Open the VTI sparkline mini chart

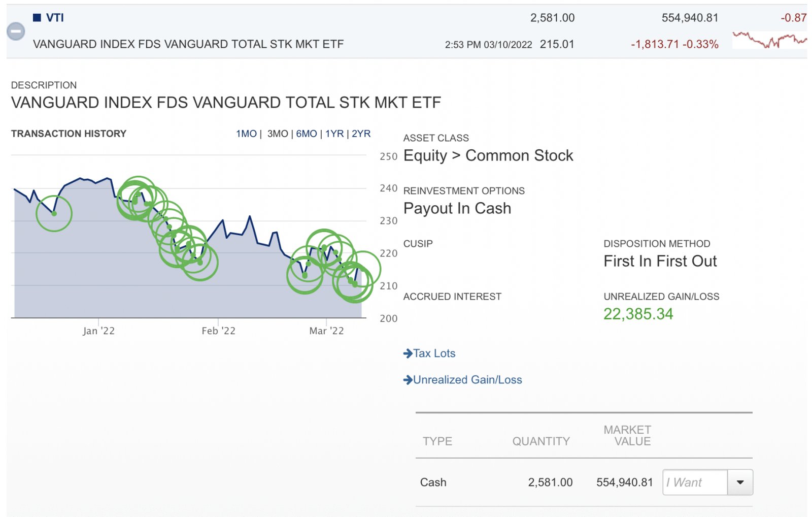click(x=769, y=40)
